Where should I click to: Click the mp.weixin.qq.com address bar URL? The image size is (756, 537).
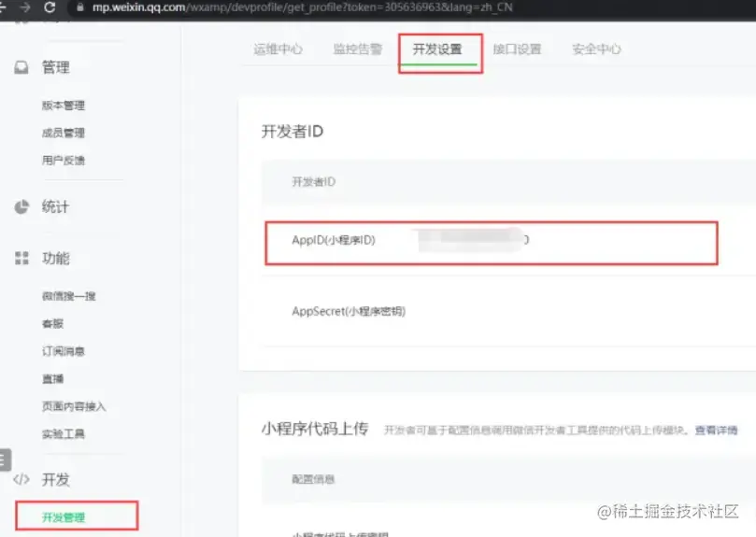[x=302, y=7]
